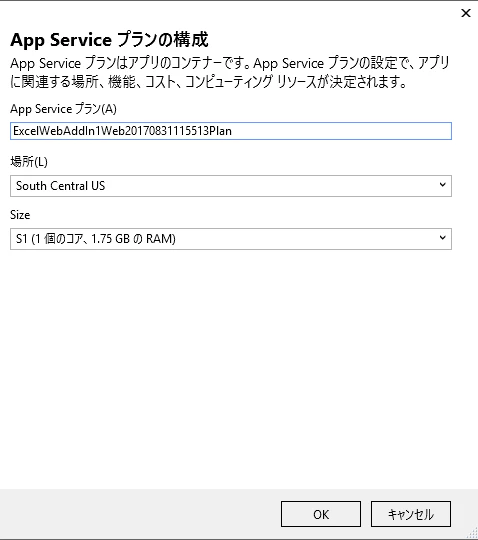Open the 場所 location dropdown
The image size is (478, 540).
tap(231, 186)
